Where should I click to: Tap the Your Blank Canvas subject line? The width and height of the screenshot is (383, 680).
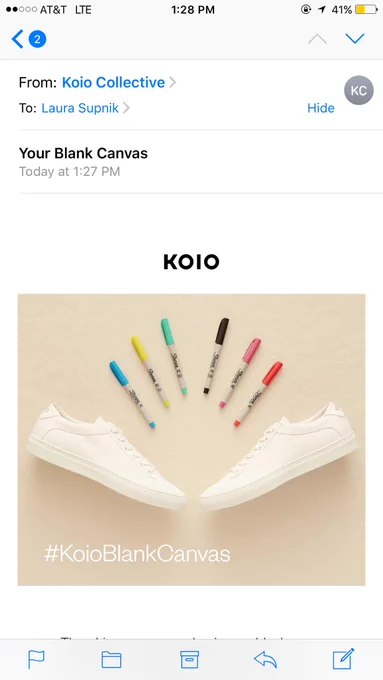tap(83, 153)
